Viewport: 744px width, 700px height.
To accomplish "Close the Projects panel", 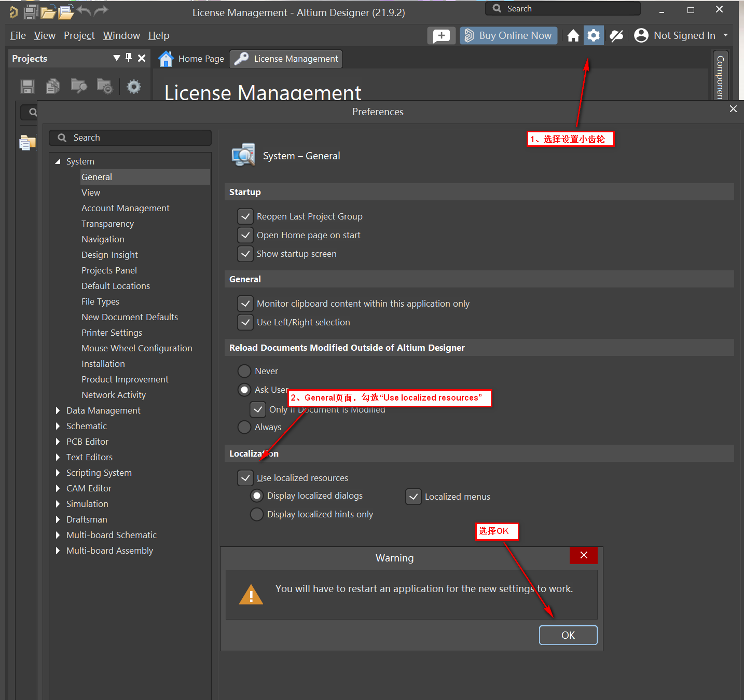I will coord(142,58).
